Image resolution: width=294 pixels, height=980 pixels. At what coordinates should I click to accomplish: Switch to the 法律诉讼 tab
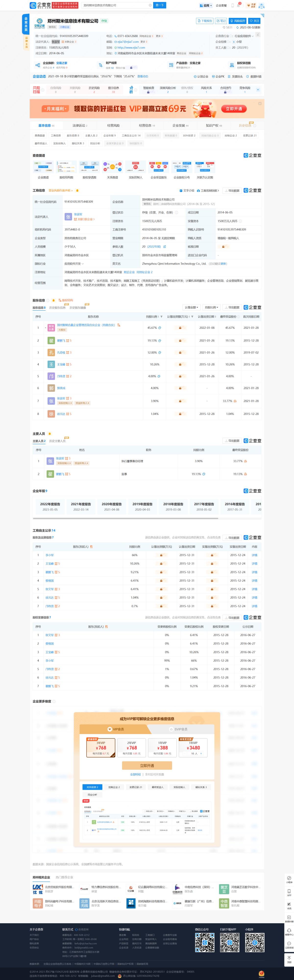point(80,126)
